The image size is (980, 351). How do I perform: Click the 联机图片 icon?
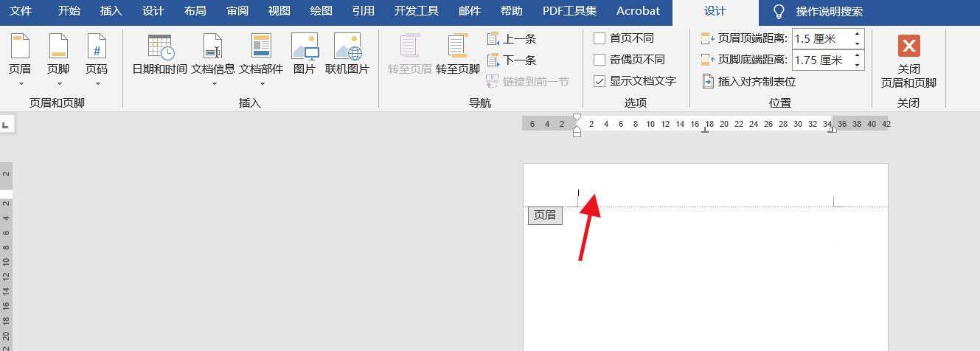pyautogui.click(x=347, y=46)
